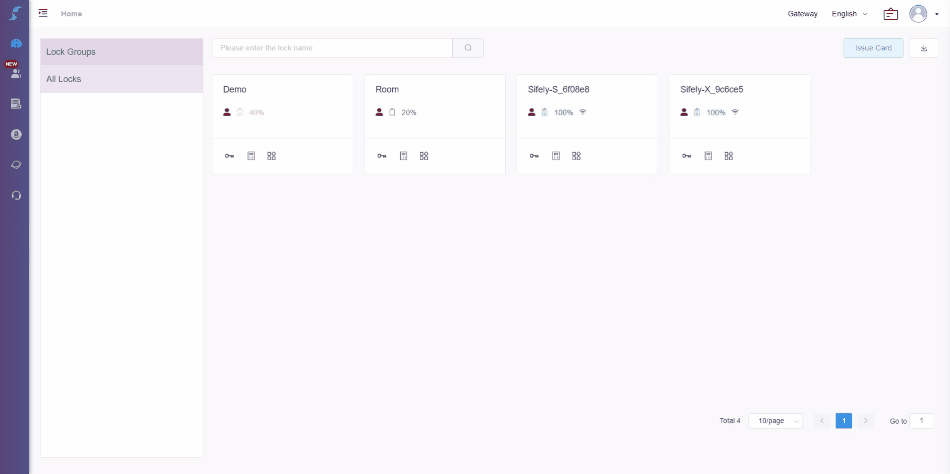Click the Issue Card button

pyautogui.click(x=874, y=48)
